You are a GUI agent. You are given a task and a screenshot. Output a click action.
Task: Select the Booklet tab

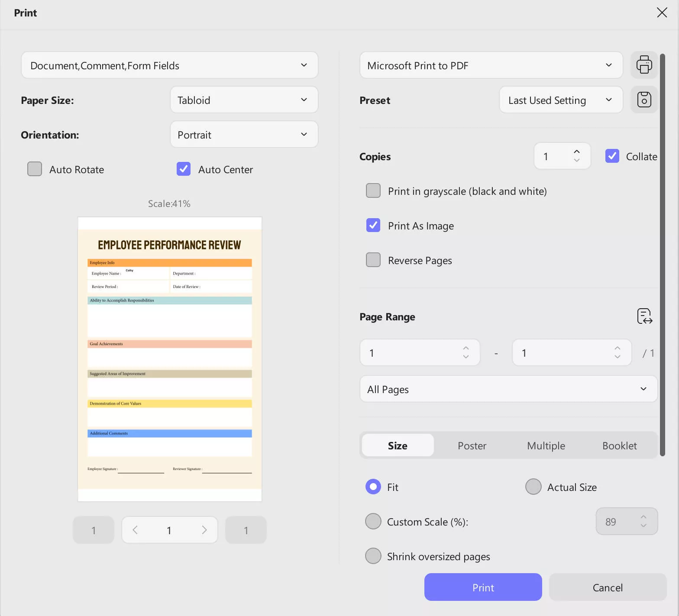click(620, 445)
